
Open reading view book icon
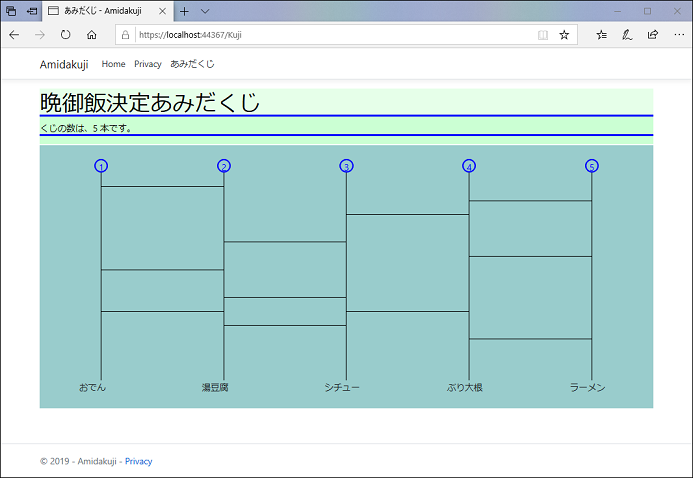[543, 35]
